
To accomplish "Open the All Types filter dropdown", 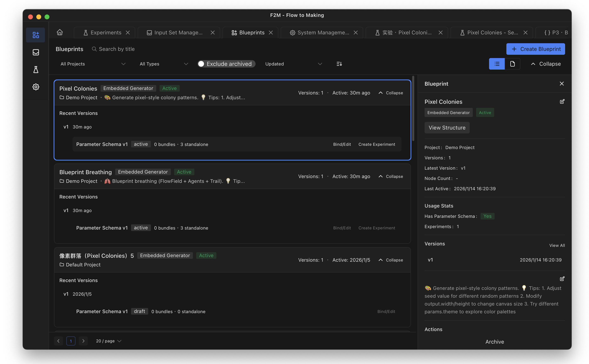I will coord(163,64).
